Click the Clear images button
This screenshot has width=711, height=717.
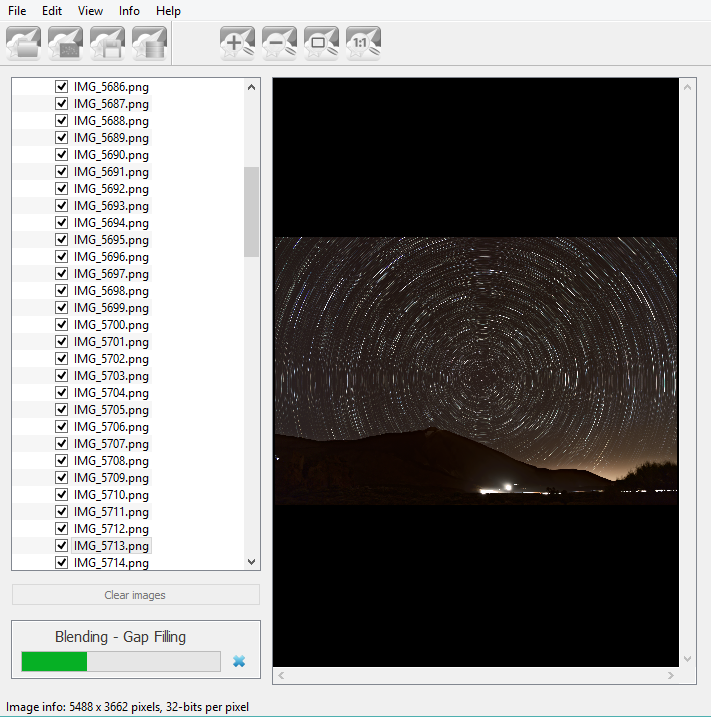pos(136,595)
